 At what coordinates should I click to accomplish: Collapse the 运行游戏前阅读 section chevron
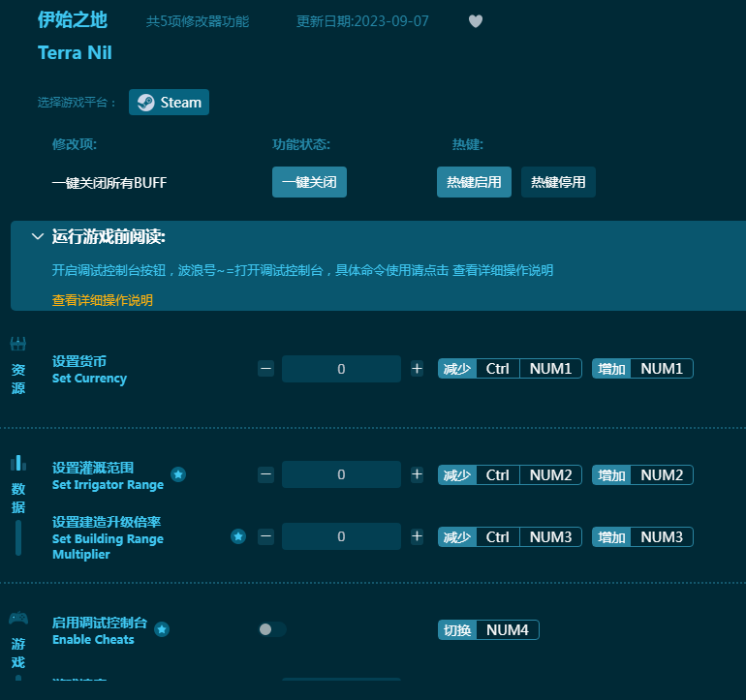point(38,236)
